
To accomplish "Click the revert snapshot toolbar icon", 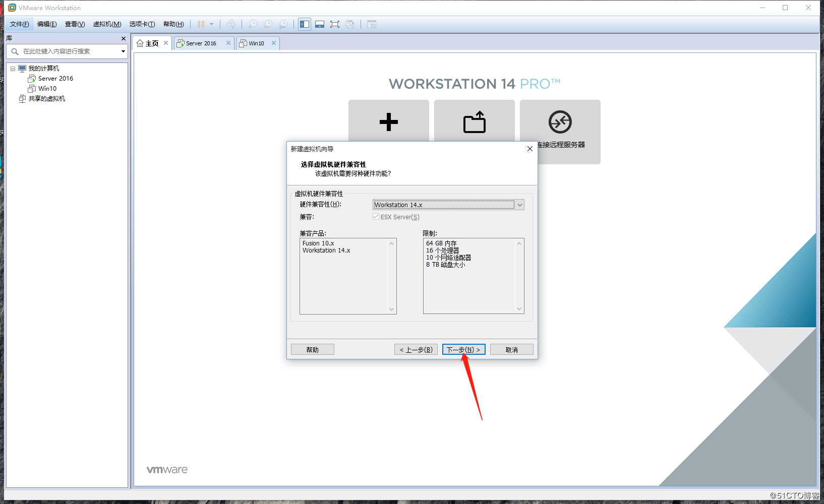I will pyautogui.click(x=268, y=24).
